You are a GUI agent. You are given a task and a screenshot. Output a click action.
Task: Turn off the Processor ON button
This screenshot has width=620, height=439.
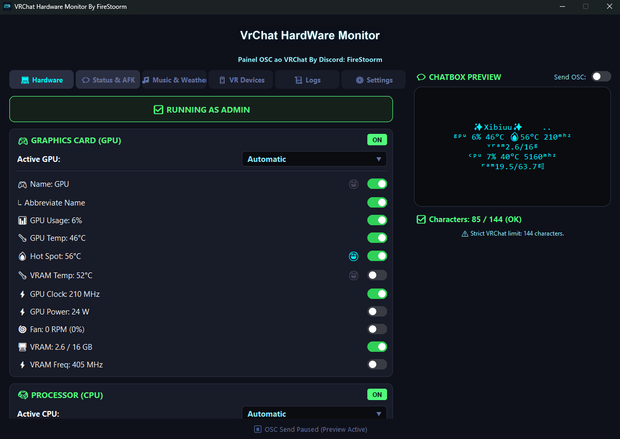[377, 394]
